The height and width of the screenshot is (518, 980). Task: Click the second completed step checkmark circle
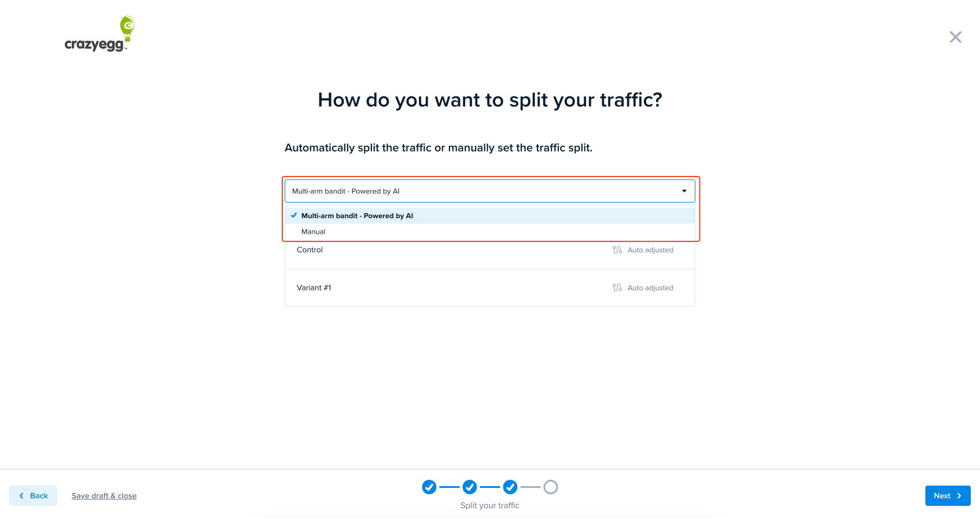pos(470,487)
